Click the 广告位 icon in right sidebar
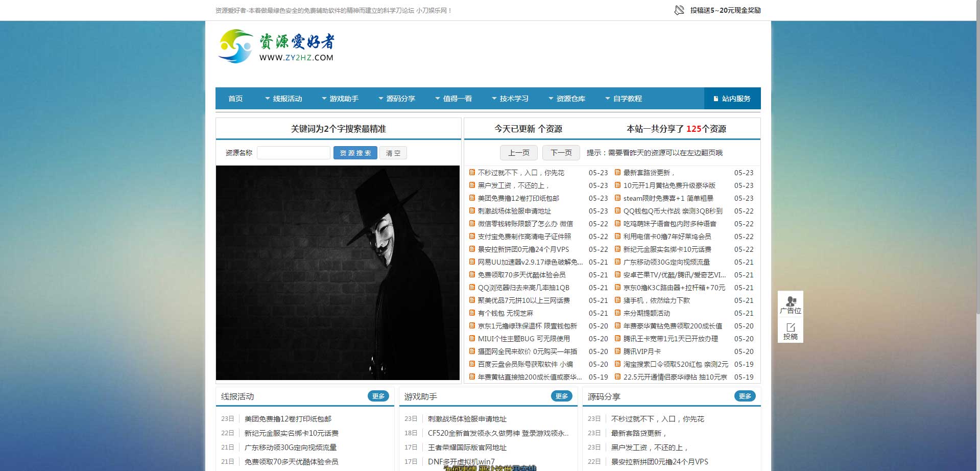 pyautogui.click(x=790, y=301)
